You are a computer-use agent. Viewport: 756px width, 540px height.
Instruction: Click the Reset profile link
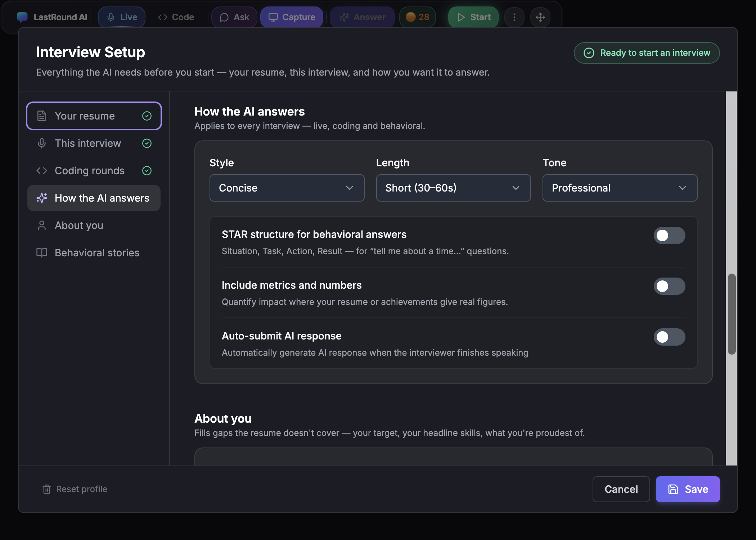(x=75, y=489)
